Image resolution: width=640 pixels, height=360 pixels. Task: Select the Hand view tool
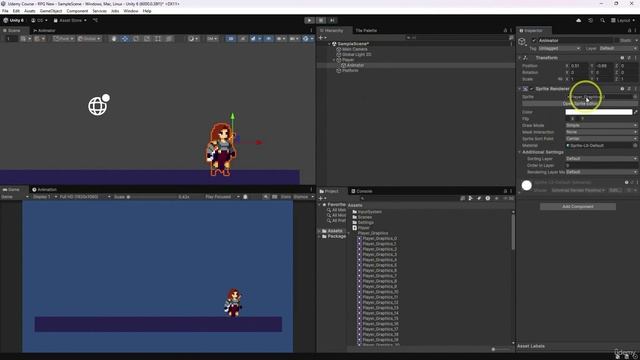tap(114, 39)
